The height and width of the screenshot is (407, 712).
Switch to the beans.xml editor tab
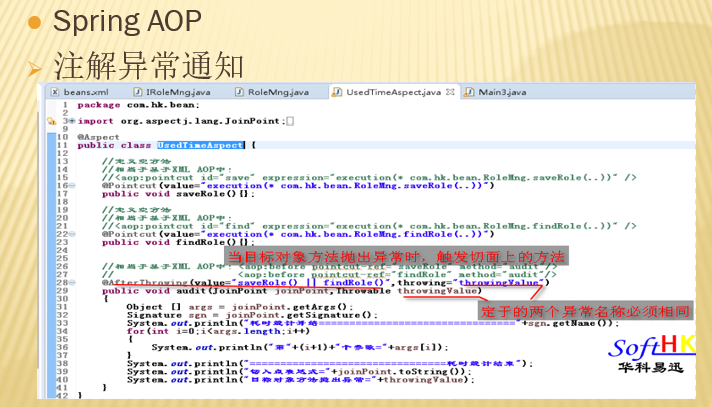[x=80, y=92]
